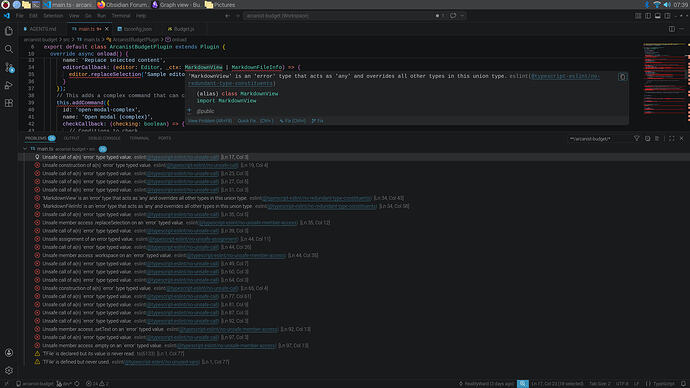Image resolution: width=690 pixels, height=388 pixels.
Task: Click the customize layout icon
Action: coord(638,16)
